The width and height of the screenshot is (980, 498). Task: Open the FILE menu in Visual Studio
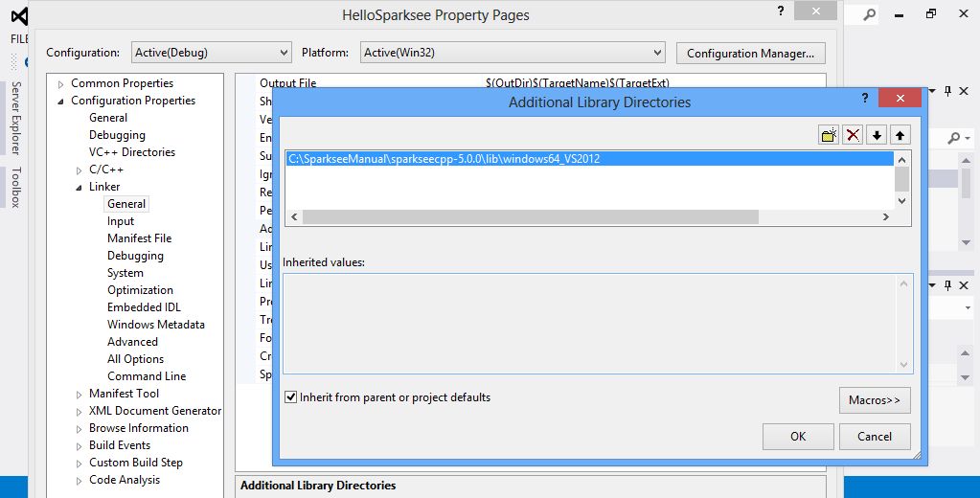coord(19,38)
